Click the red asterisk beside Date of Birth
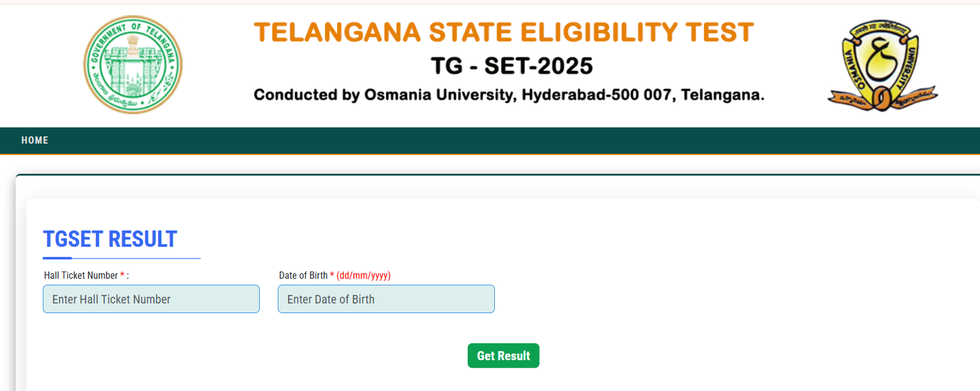The height and width of the screenshot is (391, 980). (x=331, y=275)
